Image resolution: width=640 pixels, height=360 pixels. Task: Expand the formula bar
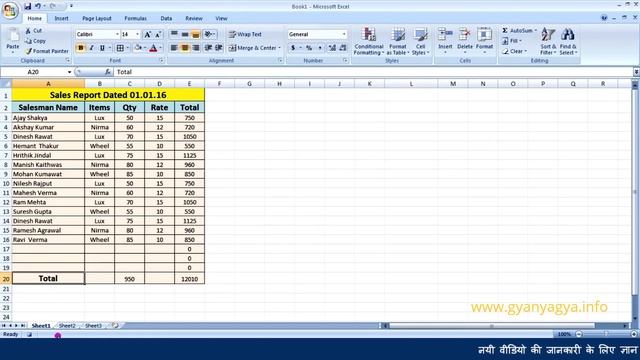coord(636,72)
